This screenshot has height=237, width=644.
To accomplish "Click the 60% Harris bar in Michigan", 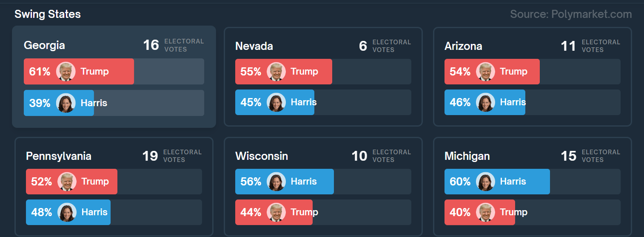I will pos(497,182).
